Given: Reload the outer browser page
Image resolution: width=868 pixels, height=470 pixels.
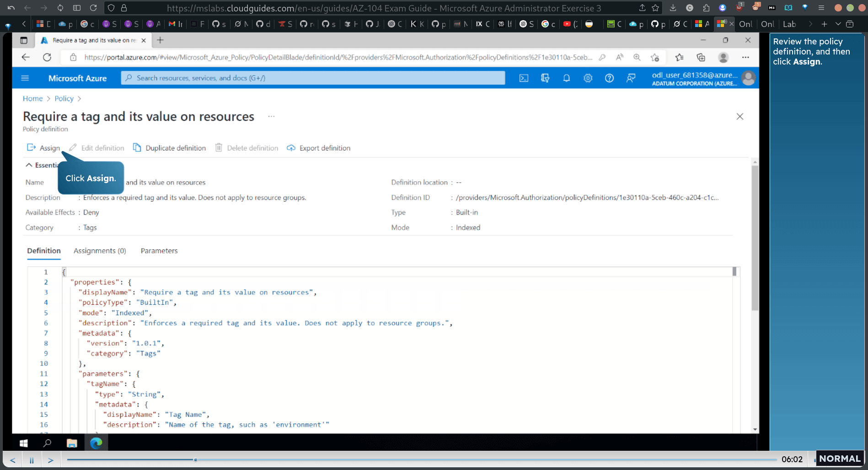Looking at the screenshot, I should click(93, 8).
